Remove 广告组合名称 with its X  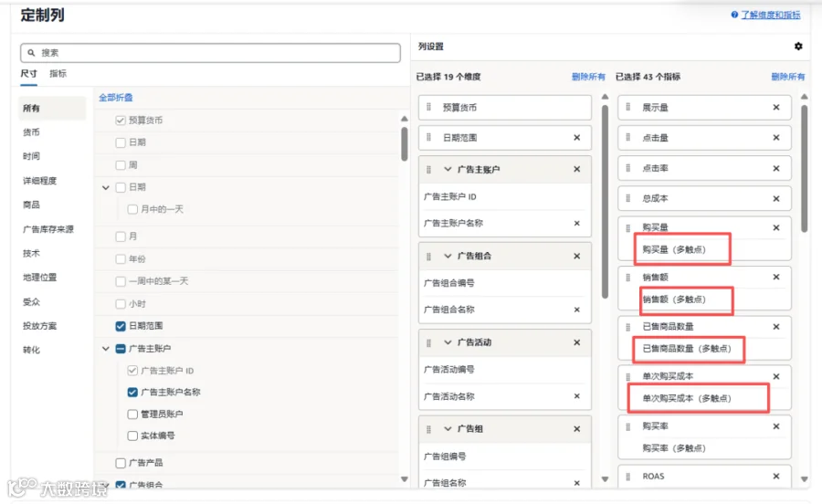tap(576, 310)
